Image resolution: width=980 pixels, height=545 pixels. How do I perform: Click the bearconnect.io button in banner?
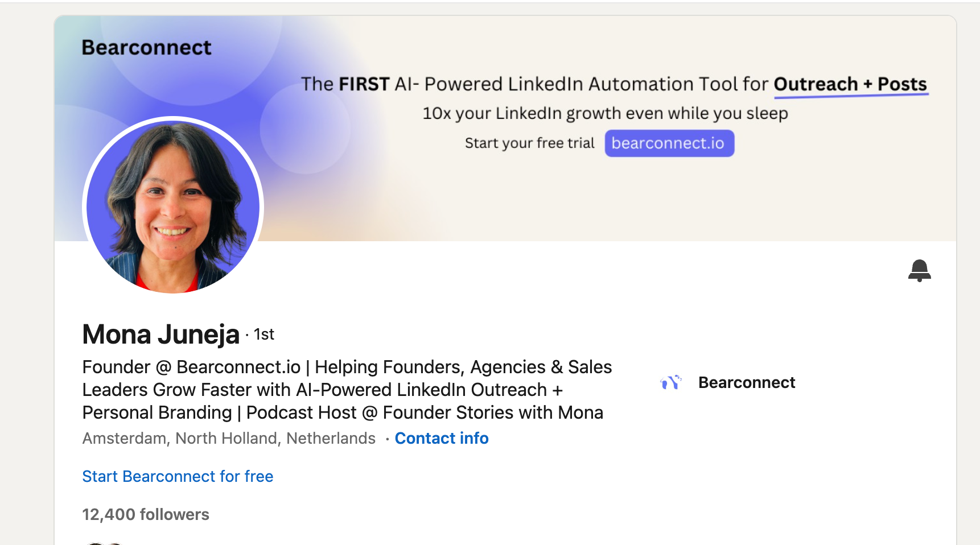[x=669, y=143]
